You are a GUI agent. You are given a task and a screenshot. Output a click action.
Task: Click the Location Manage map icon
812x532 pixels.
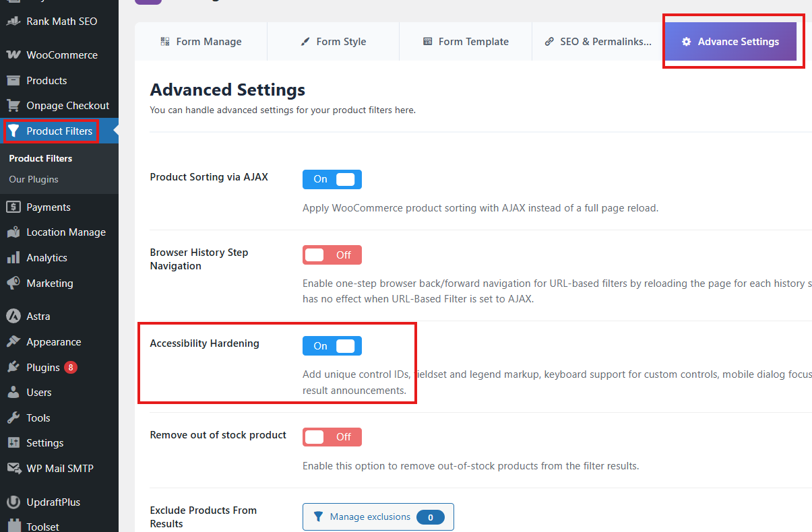pos(13,232)
